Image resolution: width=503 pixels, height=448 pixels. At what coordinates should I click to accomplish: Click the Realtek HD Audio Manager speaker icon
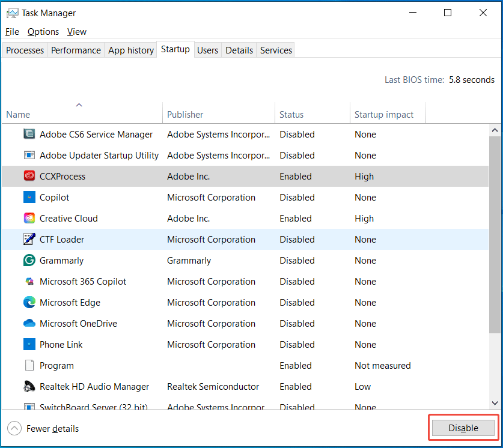tap(29, 387)
